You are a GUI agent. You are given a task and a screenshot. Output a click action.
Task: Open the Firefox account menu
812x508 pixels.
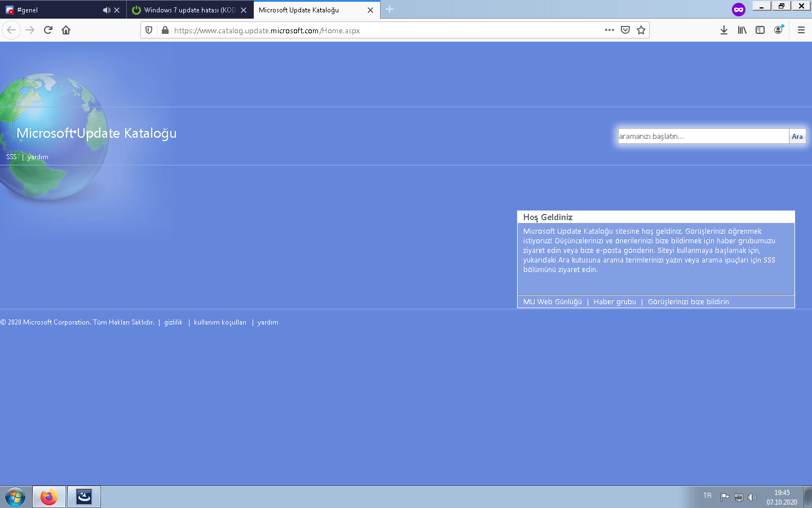(x=779, y=30)
